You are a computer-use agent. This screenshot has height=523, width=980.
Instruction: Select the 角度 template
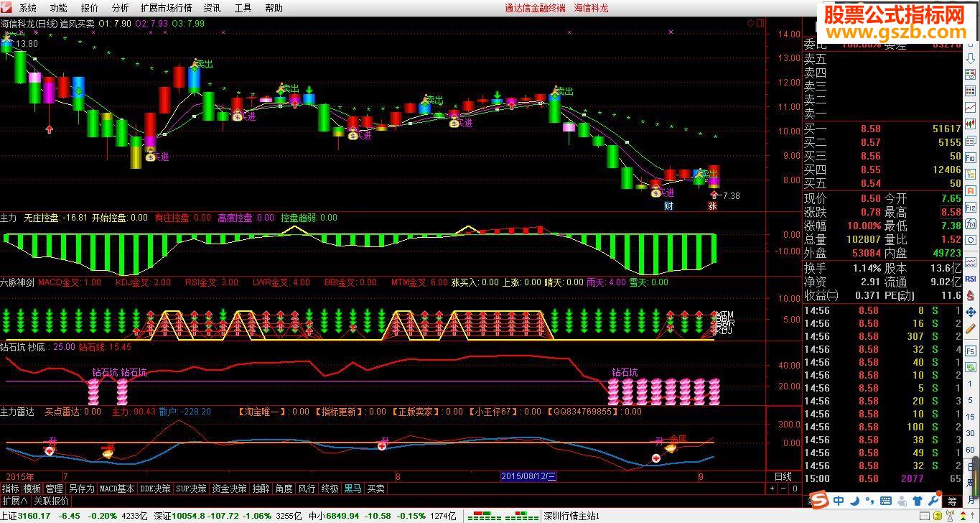click(284, 489)
